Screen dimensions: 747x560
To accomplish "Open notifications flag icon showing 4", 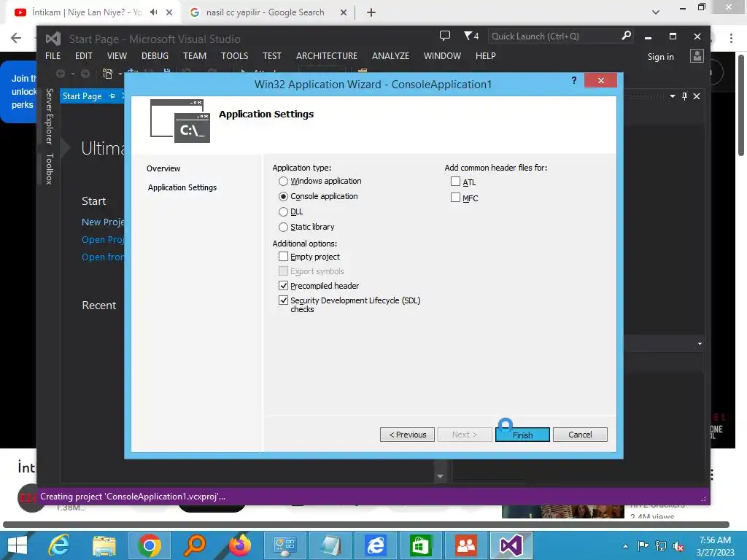I will point(471,36).
